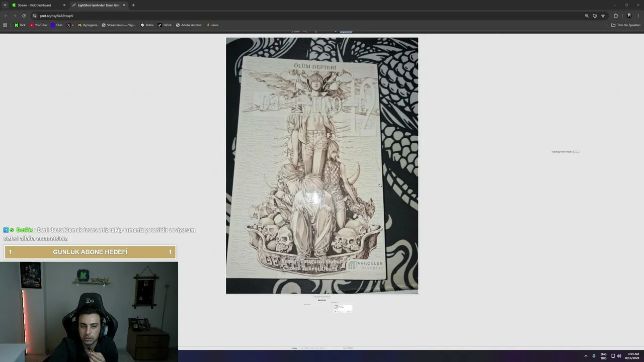This screenshot has width=644, height=362.
Task: Switch the ENG TRQ input language
Action: point(603,356)
